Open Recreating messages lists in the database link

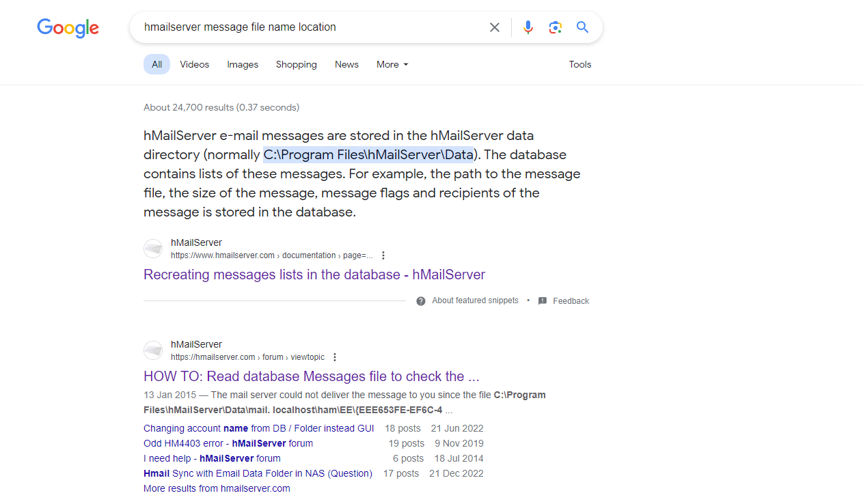click(314, 275)
